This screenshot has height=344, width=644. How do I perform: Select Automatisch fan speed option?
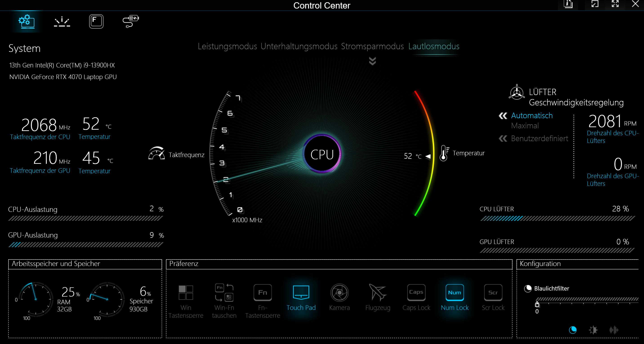532,116
